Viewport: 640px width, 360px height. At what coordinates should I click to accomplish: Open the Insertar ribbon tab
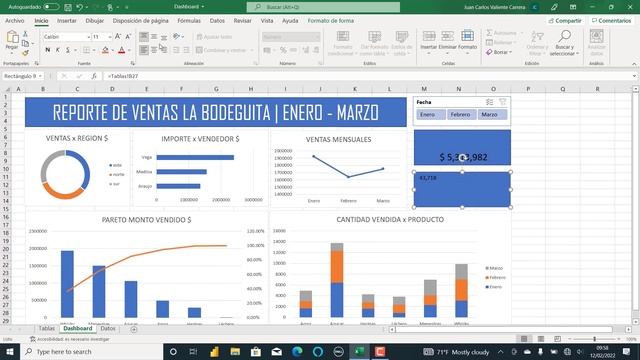(67, 20)
